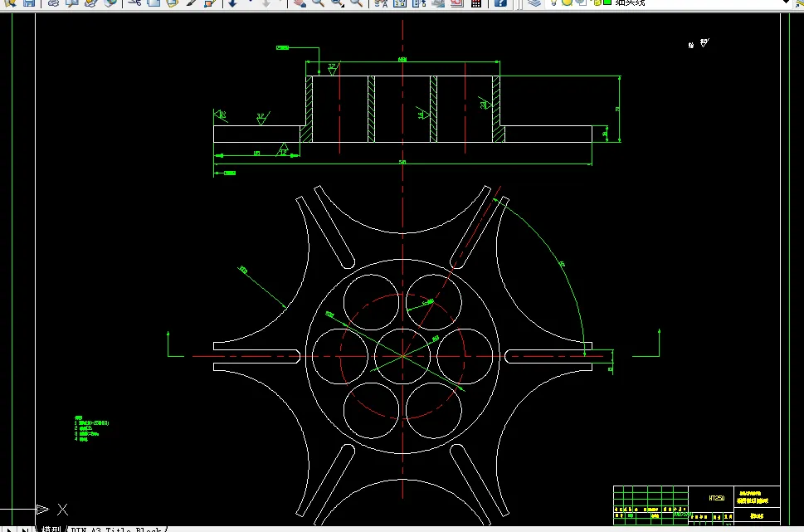Click the Help question mark icon
Image resolution: width=804 pixels, height=532 pixels.
coord(500,2)
